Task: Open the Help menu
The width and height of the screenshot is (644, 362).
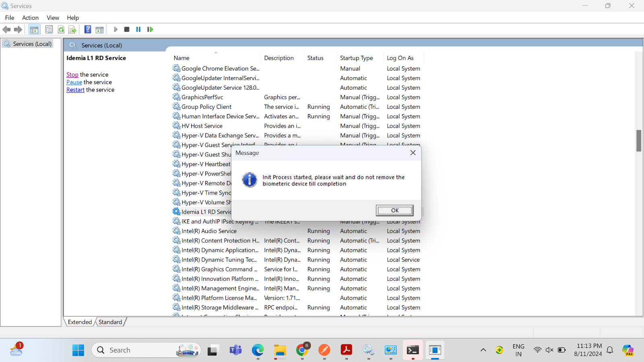Action: pos(73,18)
